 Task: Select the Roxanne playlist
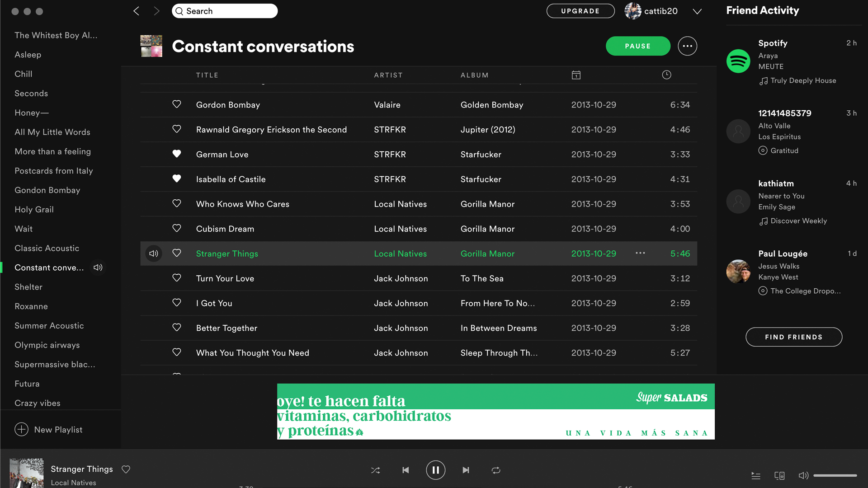point(31,306)
